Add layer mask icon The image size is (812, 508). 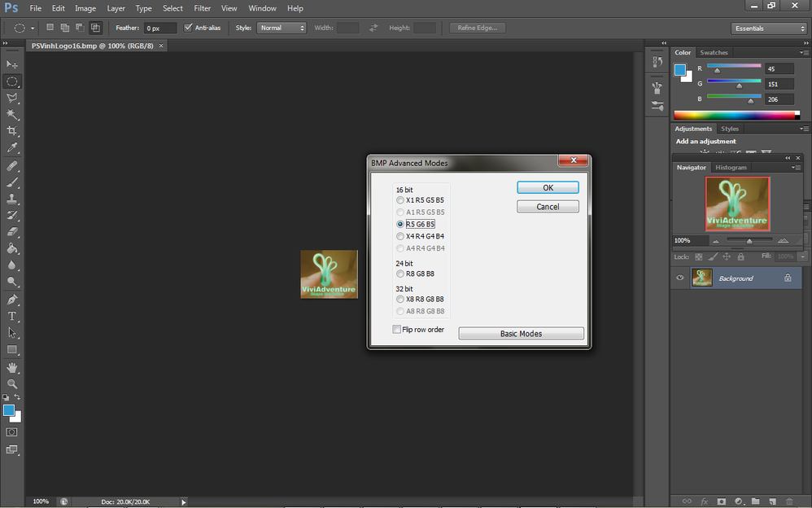(722, 501)
